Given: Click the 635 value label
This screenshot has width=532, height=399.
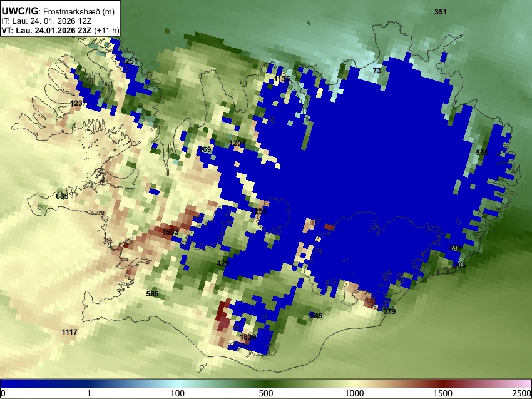Looking at the screenshot, I should click(62, 196).
